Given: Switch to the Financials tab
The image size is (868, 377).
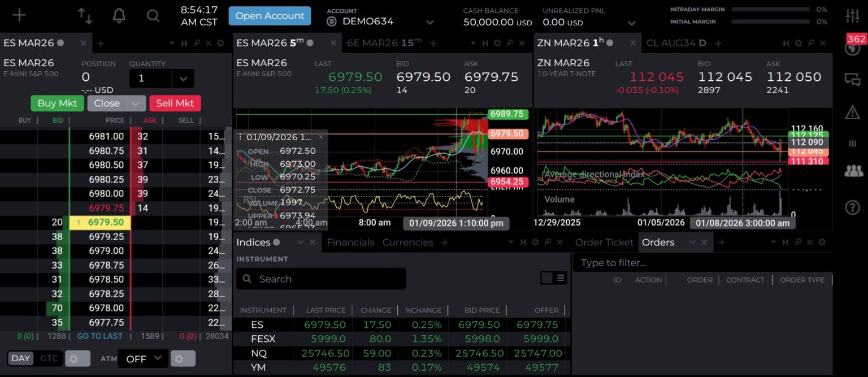Looking at the screenshot, I should point(350,242).
